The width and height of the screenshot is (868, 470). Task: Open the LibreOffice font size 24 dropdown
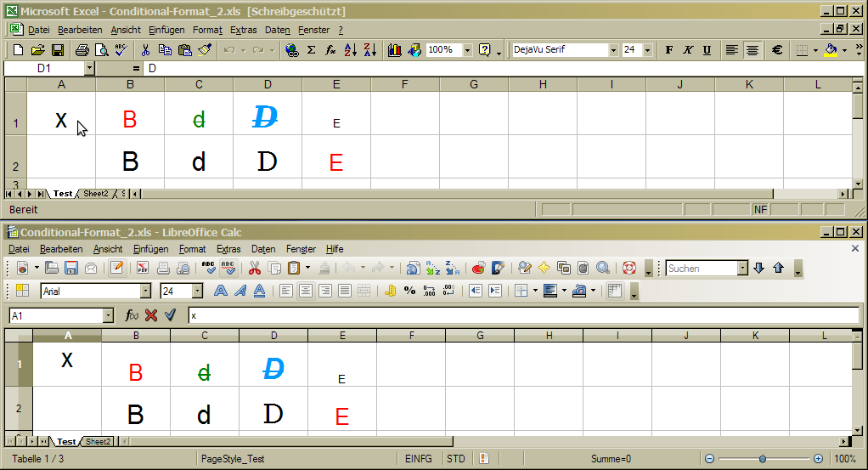(198, 291)
